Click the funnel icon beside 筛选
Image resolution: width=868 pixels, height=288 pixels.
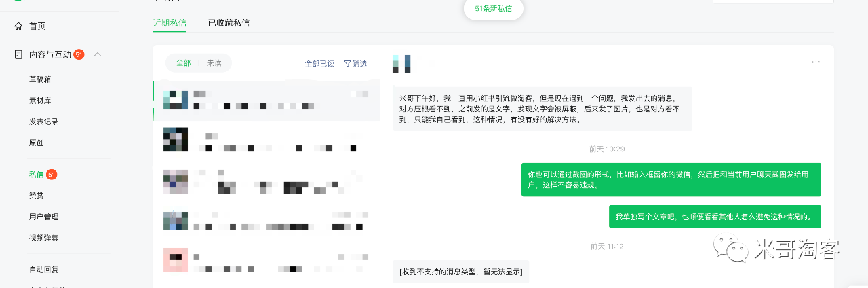[x=347, y=64]
